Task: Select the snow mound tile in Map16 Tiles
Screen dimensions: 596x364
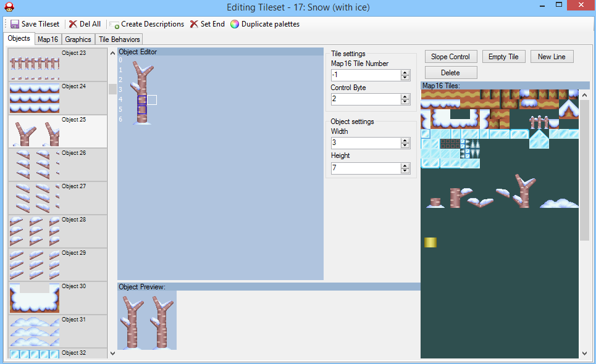Action: point(559,203)
